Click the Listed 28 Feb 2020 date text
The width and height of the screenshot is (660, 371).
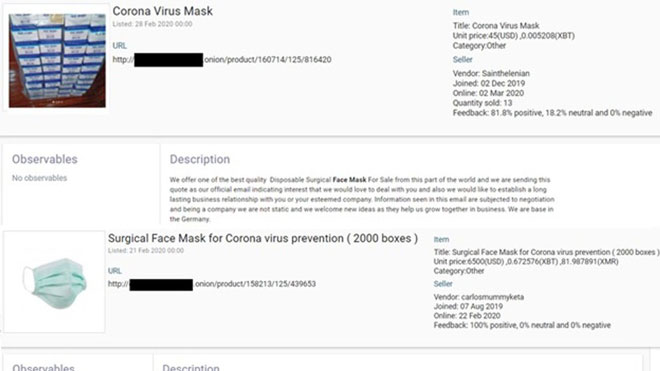(x=152, y=24)
